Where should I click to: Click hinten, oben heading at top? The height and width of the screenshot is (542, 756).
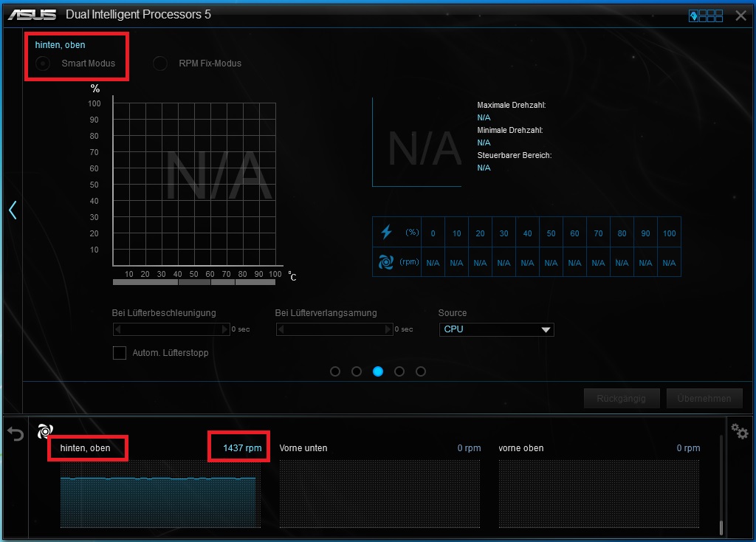coord(60,45)
